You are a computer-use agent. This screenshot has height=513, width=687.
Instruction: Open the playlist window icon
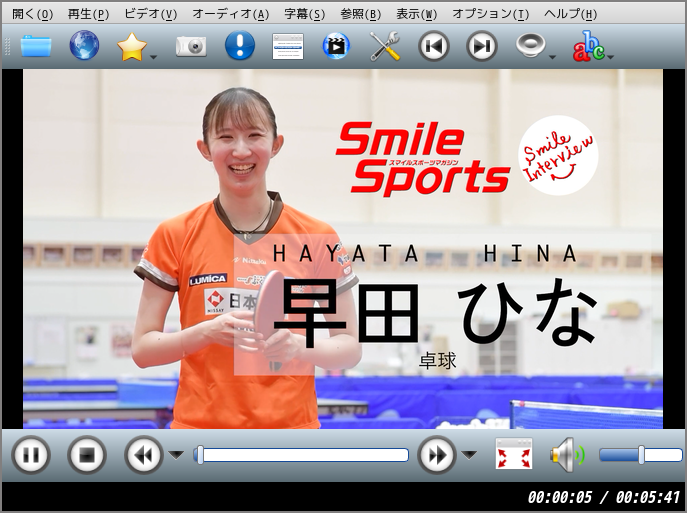(288, 46)
